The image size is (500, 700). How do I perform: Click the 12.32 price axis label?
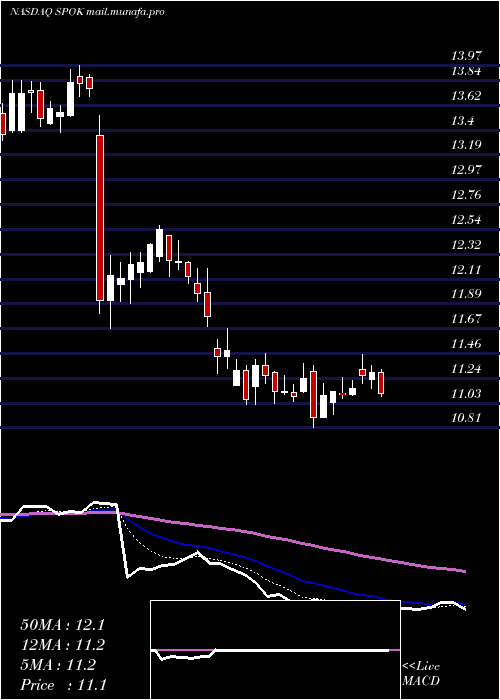pyautogui.click(x=467, y=245)
